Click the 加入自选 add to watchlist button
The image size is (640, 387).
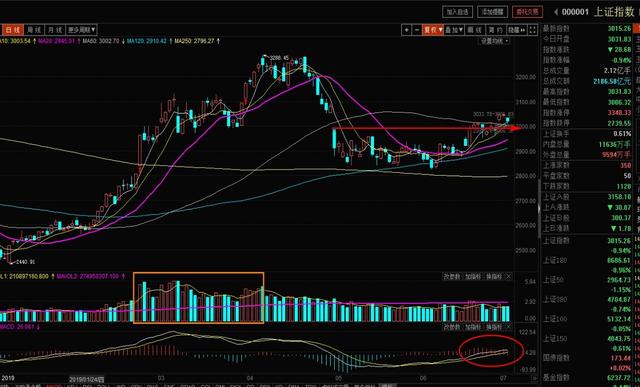coord(457,12)
